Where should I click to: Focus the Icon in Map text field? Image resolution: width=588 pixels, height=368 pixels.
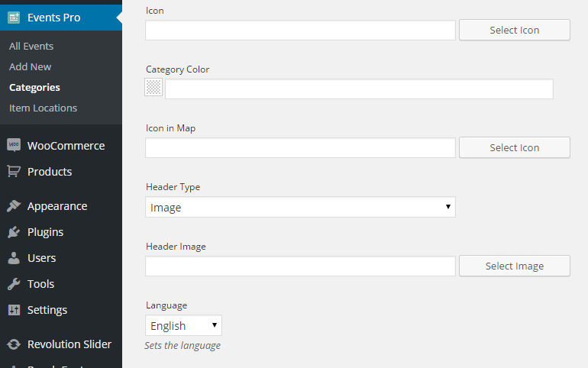300,147
